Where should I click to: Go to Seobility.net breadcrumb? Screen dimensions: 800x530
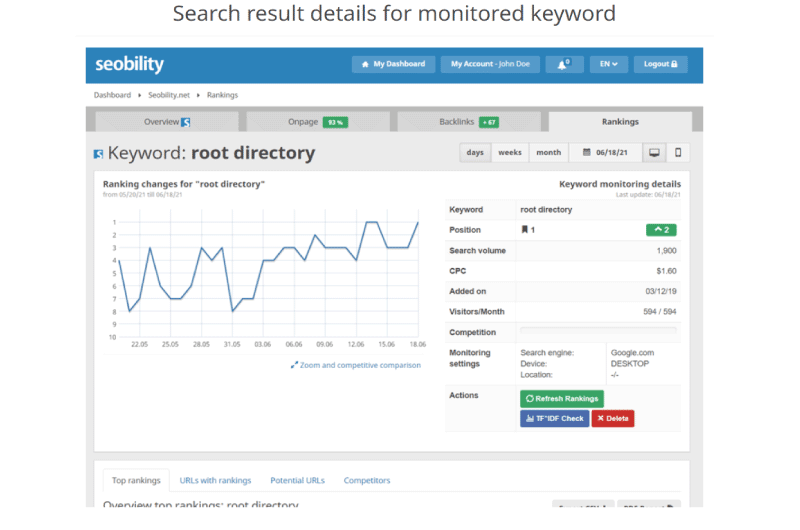169,95
